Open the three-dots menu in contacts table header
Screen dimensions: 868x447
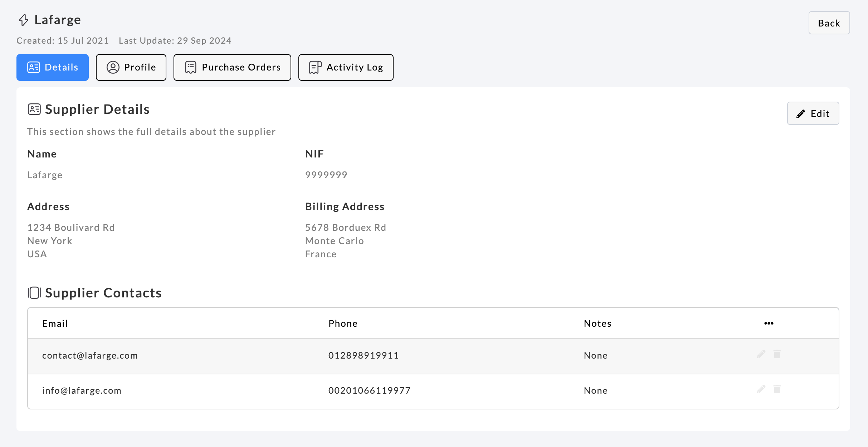[769, 323]
